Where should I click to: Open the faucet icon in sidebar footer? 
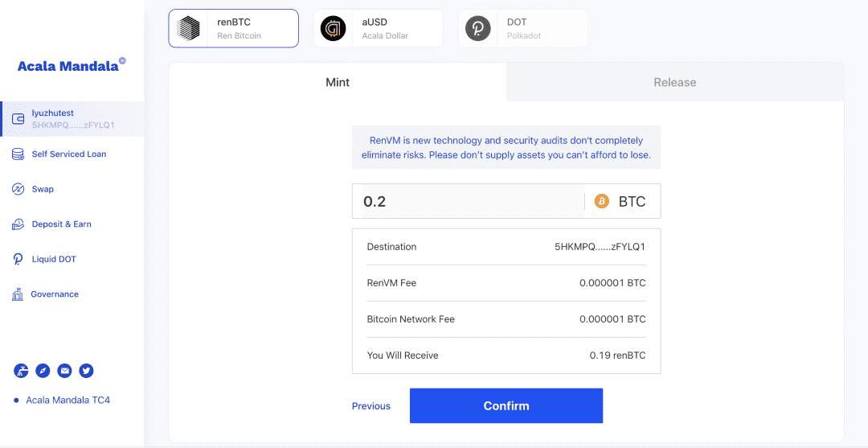(x=21, y=371)
